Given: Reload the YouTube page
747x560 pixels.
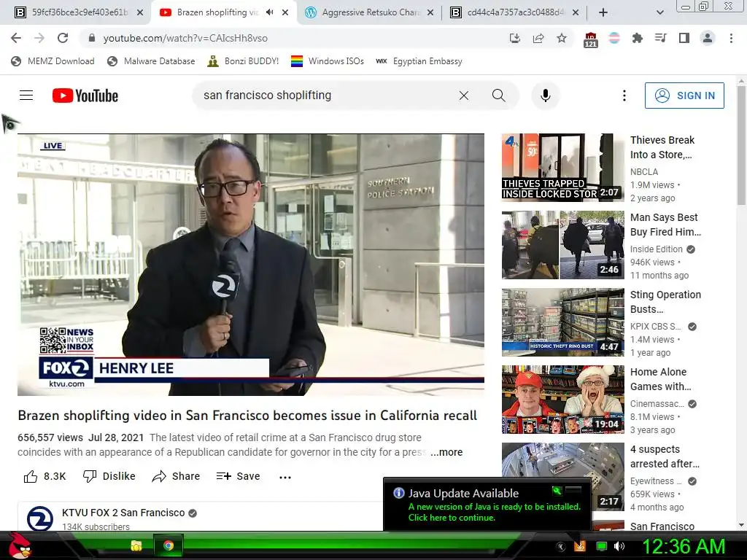Looking at the screenshot, I should click(63, 38).
